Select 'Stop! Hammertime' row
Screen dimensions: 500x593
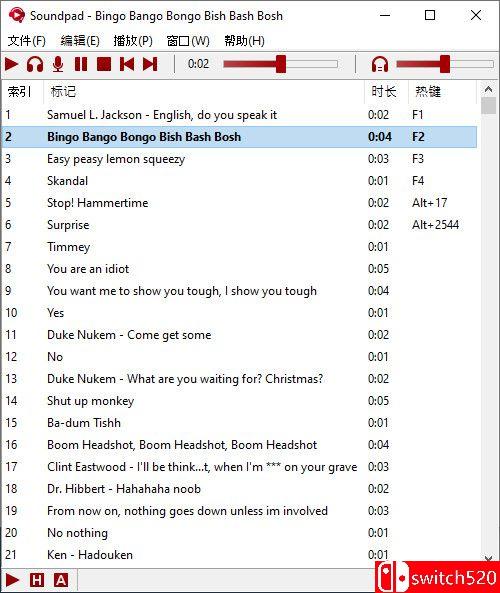(239, 203)
